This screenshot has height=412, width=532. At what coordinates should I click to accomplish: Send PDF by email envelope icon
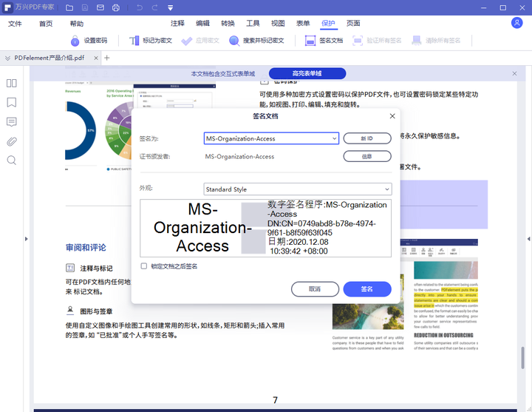(x=100, y=7)
